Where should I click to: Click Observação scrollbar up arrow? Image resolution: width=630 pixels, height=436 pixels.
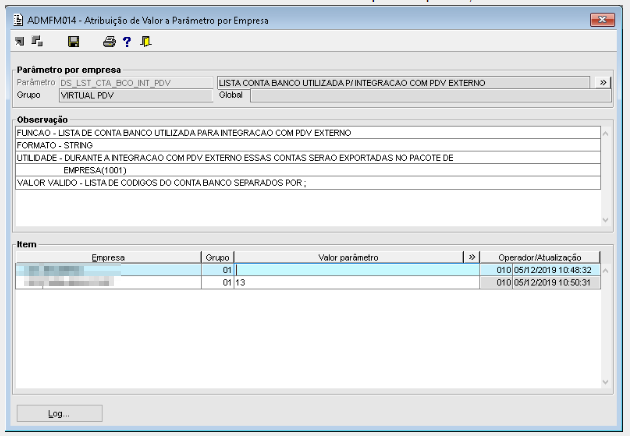[x=605, y=133]
